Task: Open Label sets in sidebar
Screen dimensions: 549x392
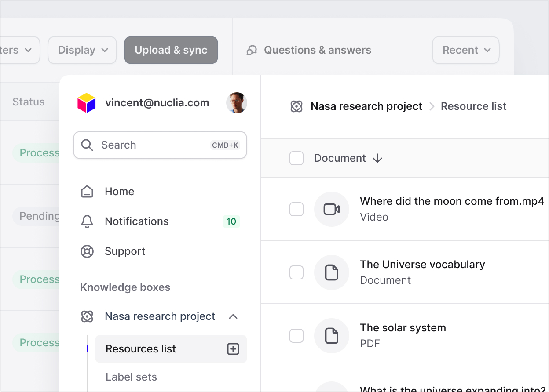Action: [131, 377]
